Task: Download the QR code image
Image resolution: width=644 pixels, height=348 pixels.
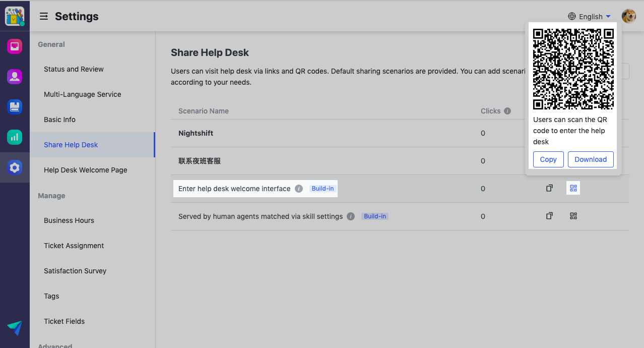Action: 590,159
